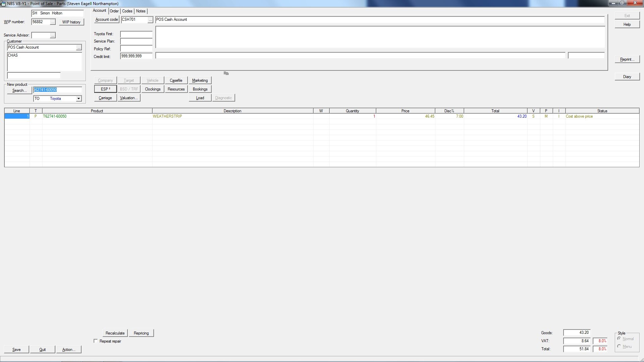The height and width of the screenshot is (362, 644).
Task: Click the WIP history button
Action: point(71,22)
